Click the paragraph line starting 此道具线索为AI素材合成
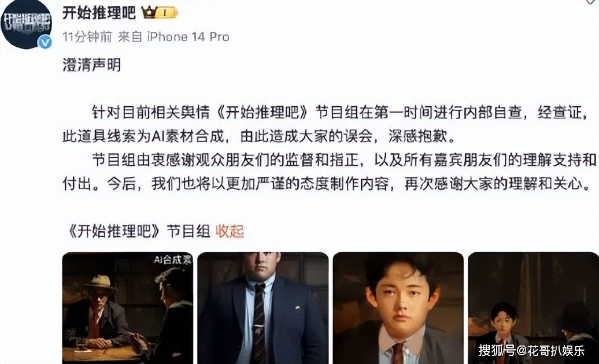 259,136
